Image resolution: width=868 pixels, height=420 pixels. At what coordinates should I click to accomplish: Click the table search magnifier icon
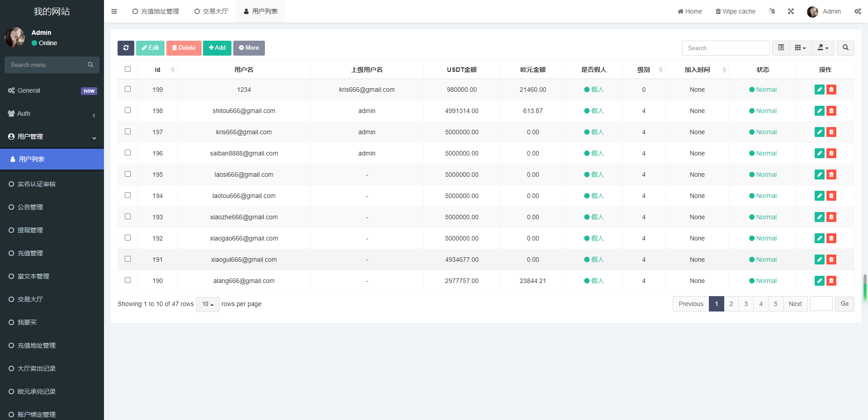845,48
